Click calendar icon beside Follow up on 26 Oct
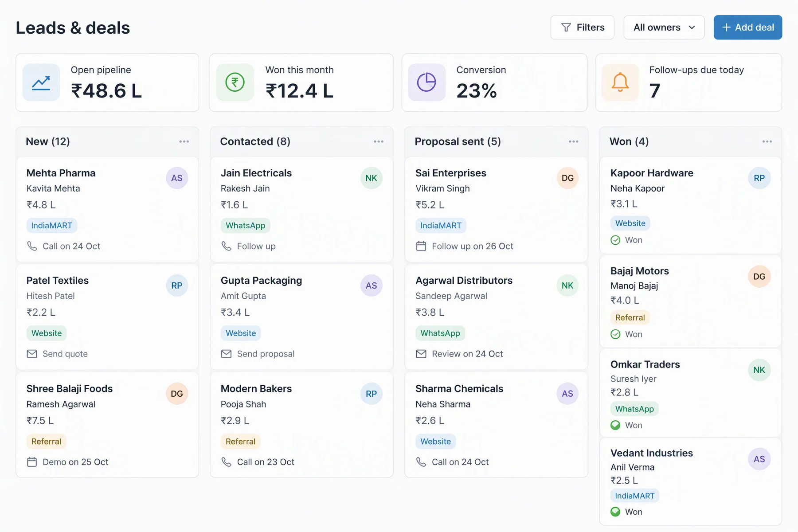This screenshot has height=532, width=798. 421,246
